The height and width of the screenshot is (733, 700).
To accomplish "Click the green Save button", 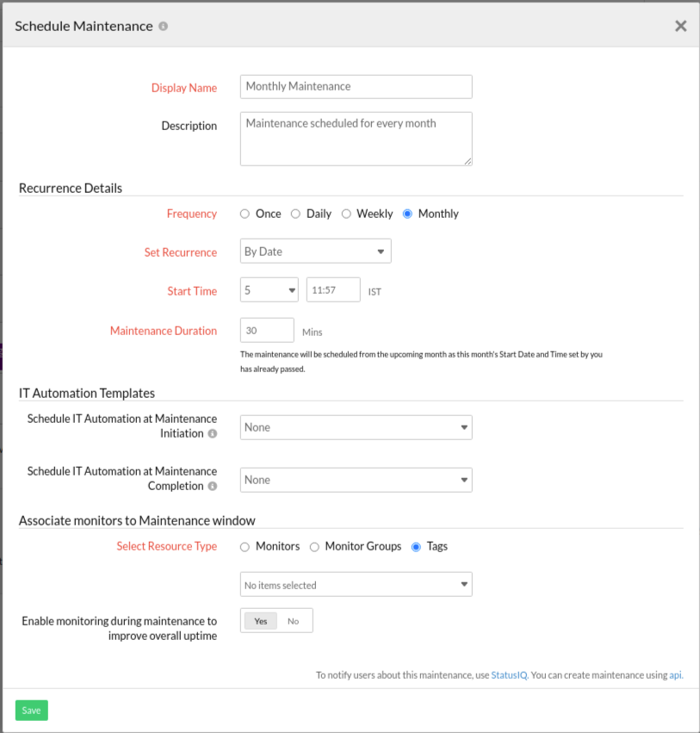I will (x=32, y=711).
